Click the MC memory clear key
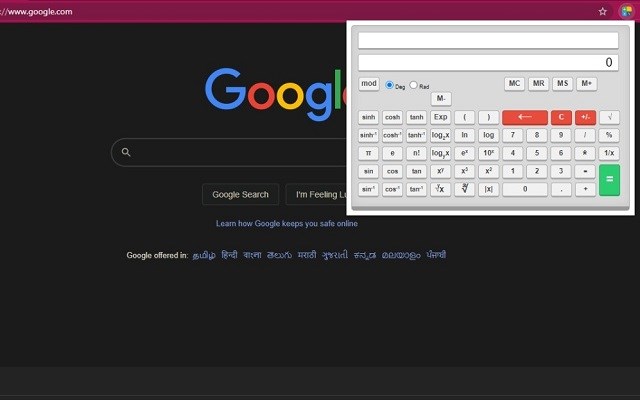The width and height of the screenshot is (640, 400). coord(514,84)
